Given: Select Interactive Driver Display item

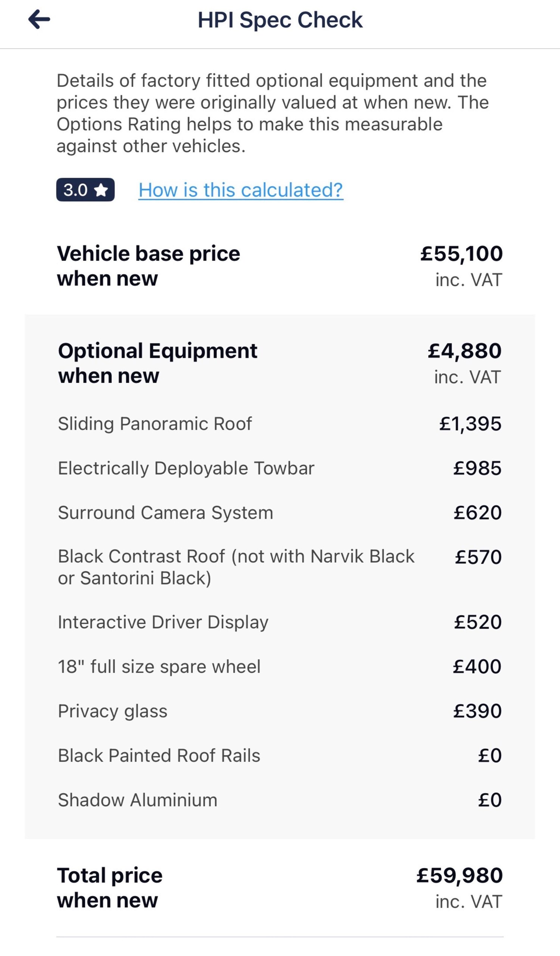Looking at the screenshot, I should (x=163, y=622).
